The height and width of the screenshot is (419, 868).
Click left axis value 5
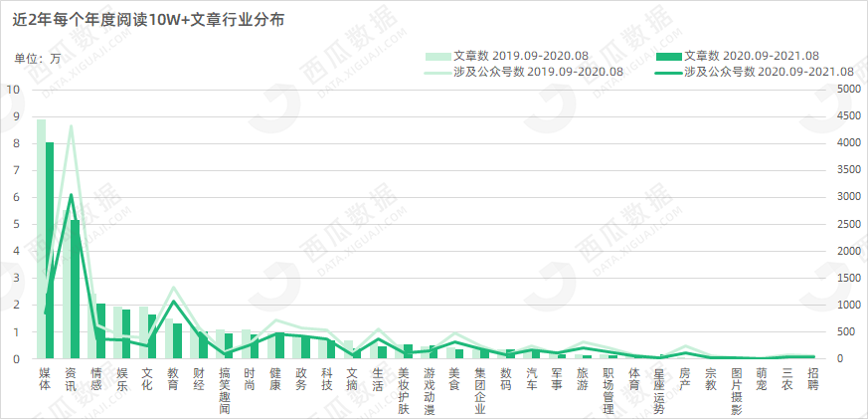pyautogui.click(x=16, y=224)
